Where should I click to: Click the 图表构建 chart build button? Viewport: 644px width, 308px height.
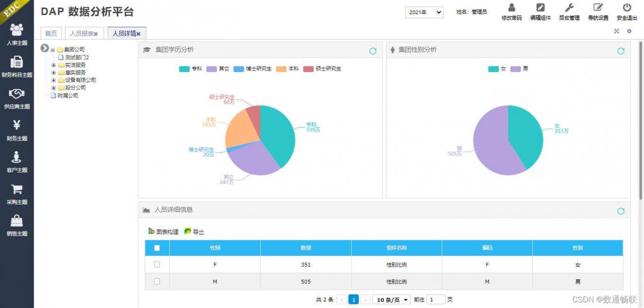164,232
